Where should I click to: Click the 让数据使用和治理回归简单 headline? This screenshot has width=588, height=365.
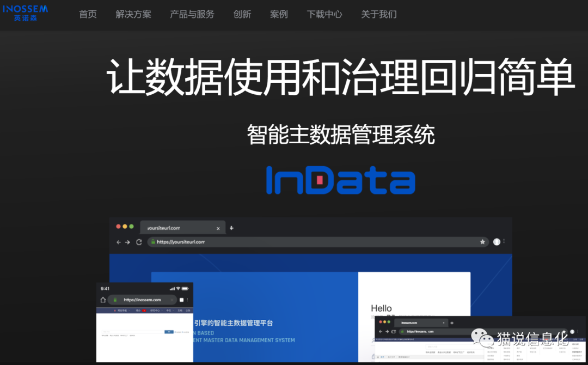click(340, 77)
